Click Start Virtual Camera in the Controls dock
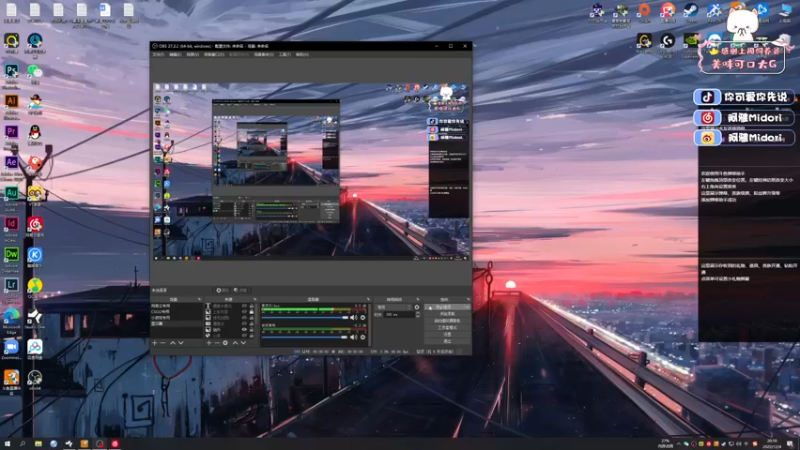800x450 pixels. [447, 320]
